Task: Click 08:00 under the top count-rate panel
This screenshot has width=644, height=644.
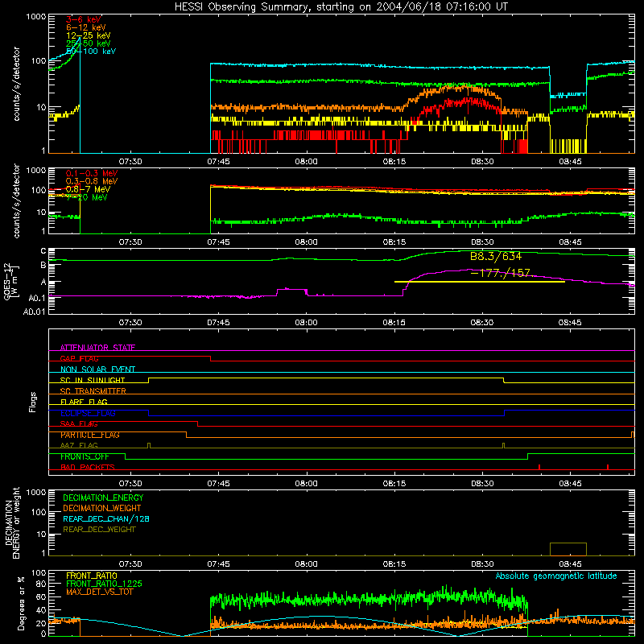Action: [307, 162]
